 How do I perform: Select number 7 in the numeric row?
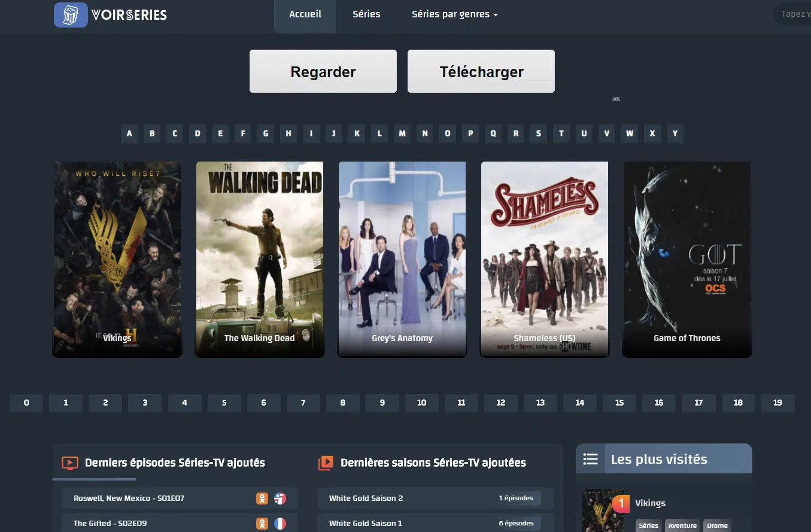click(x=303, y=403)
